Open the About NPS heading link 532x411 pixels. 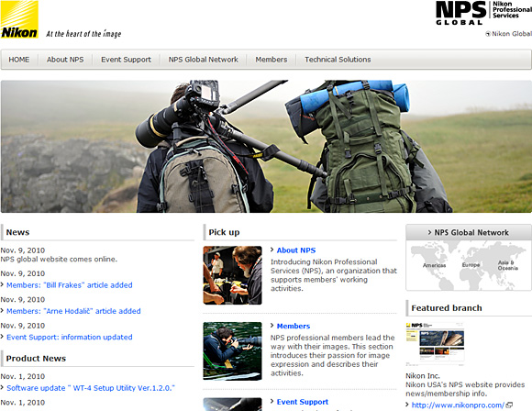click(296, 250)
